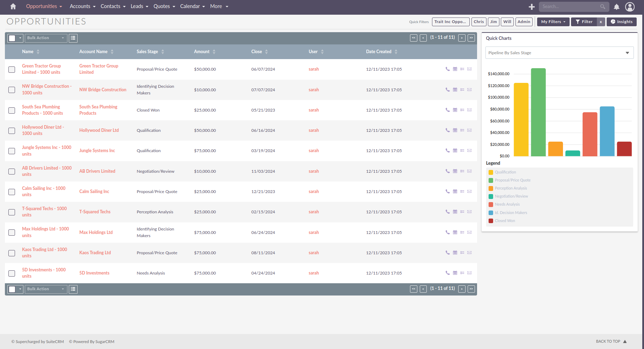This screenshot has width=644, height=349.
Task: Create task for Jungle Systems Inc row
Action: coord(462,150)
